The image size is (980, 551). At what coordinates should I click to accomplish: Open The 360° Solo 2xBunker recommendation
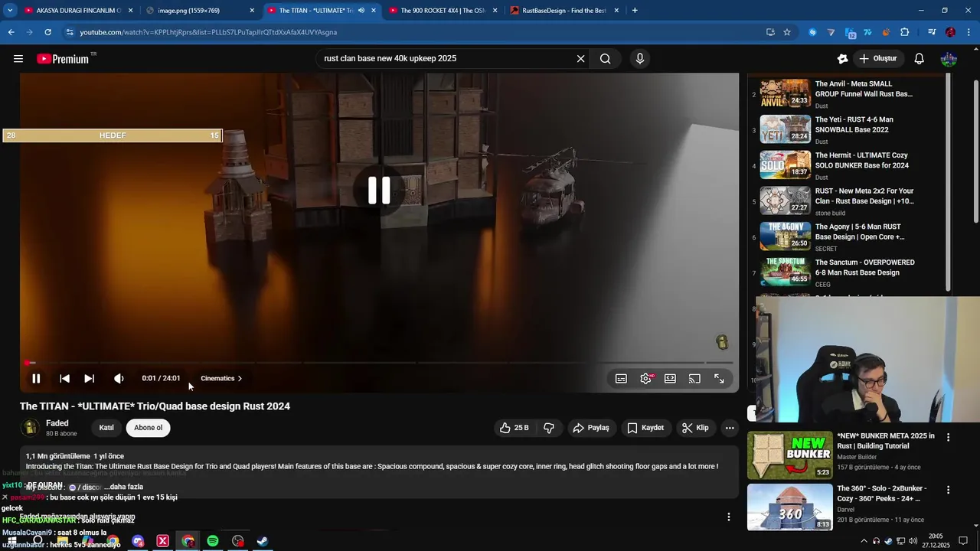pos(842,507)
